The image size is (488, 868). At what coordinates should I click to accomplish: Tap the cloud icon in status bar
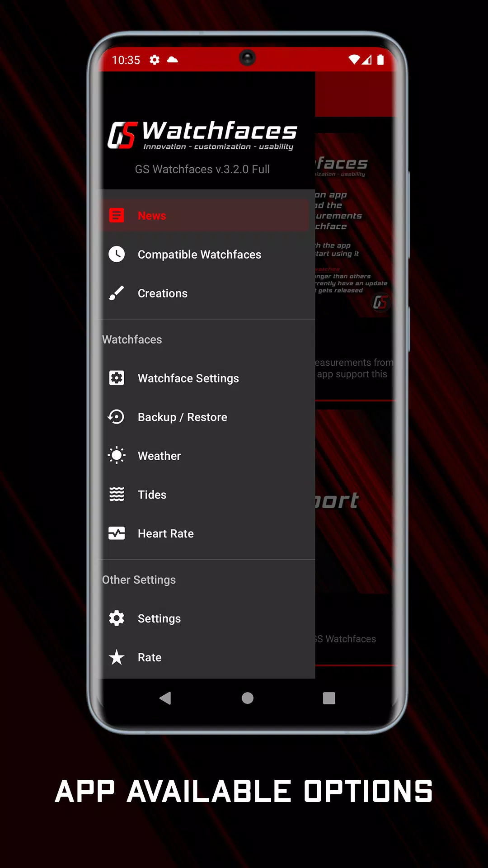[x=173, y=60]
